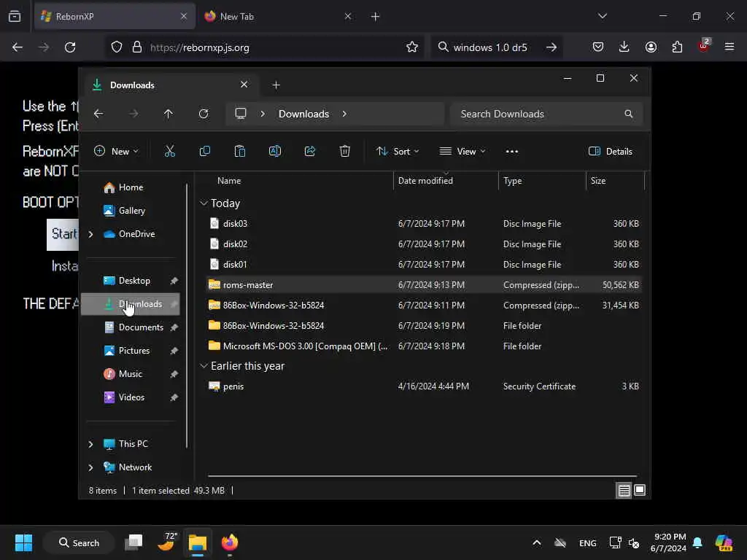Click the PC monitor icon in address bar
This screenshot has height=560, width=747.
click(241, 114)
